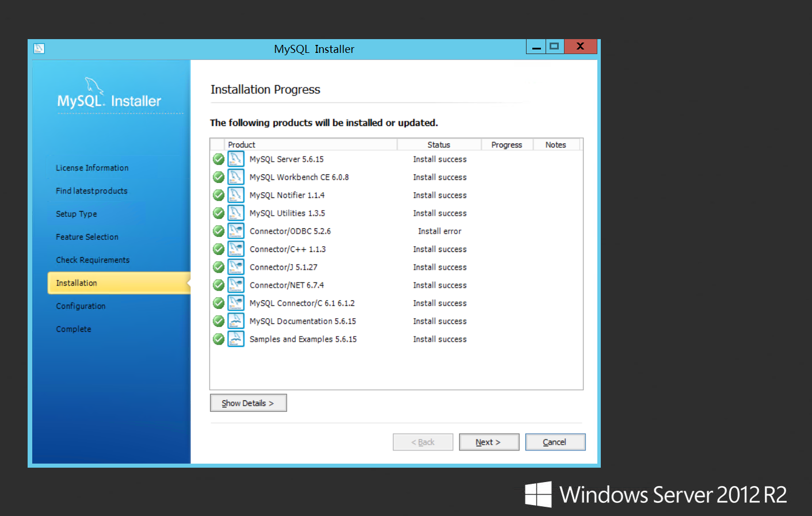Screen dimensions: 812x516
Task: Click the MySQL Workbench CE 6.0.8 product icon
Action: (x=236, y=177)
